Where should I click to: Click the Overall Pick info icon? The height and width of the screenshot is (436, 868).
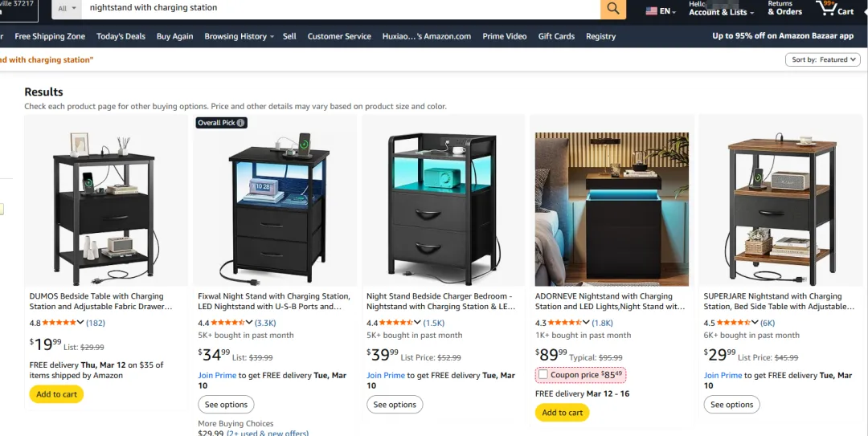click(240, 123)
